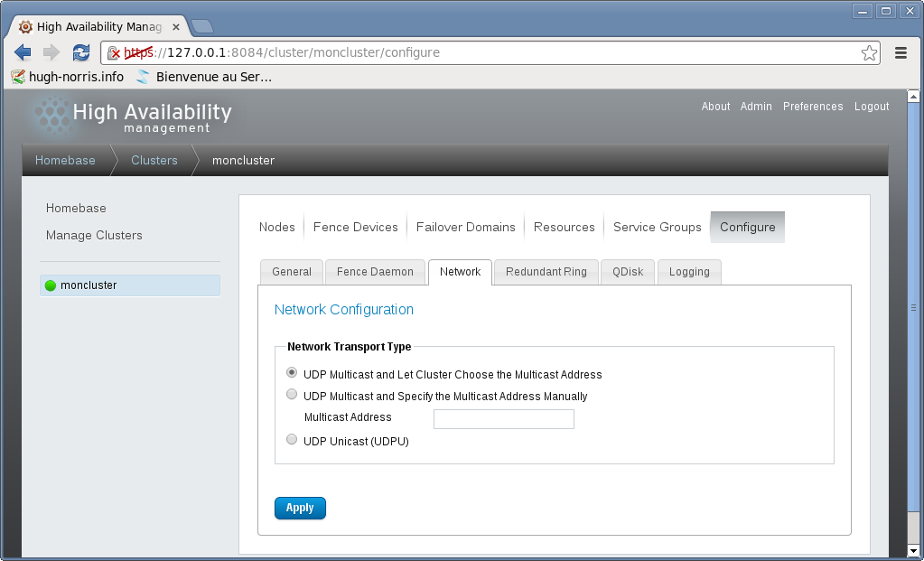Open the Chrome hamburger menu
This screenshot has width=924, height=561.
click(901, 52)
